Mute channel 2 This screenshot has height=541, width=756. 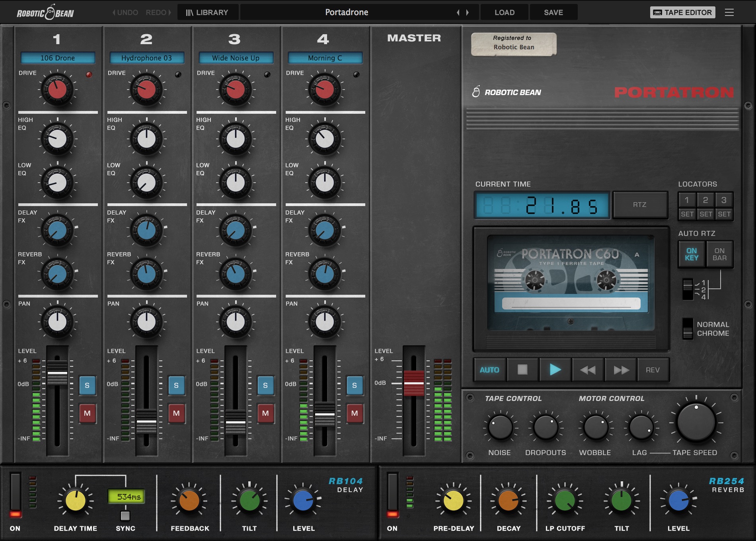point(176,413)
